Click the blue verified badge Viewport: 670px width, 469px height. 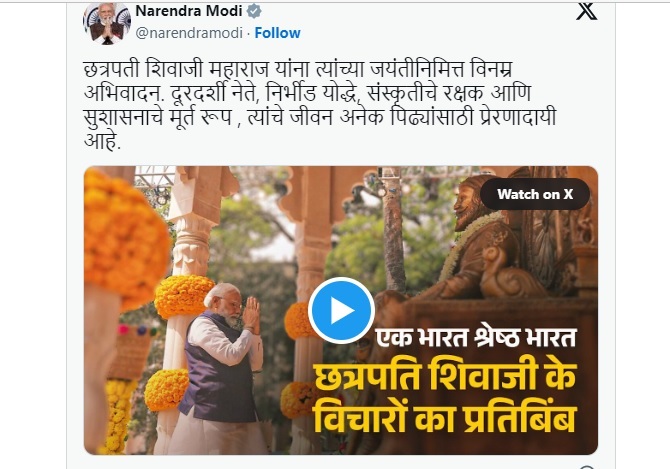pos(254,11)
